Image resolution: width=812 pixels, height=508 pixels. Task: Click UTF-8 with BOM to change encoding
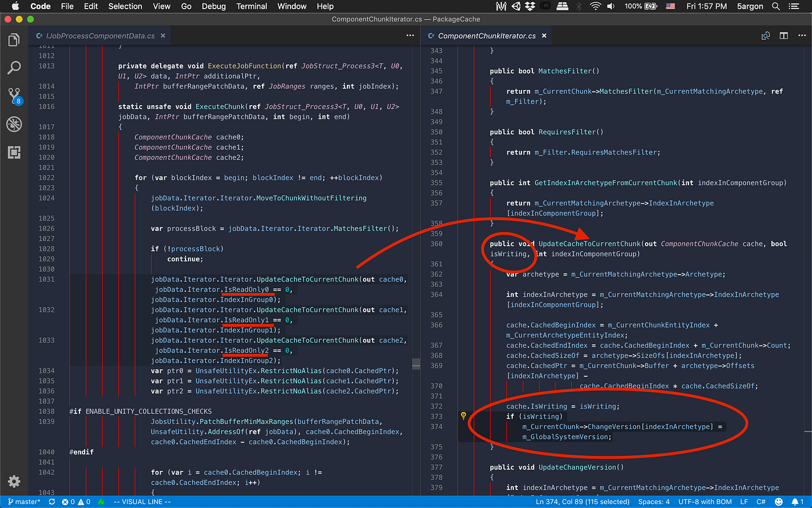(x=705, y=502)
